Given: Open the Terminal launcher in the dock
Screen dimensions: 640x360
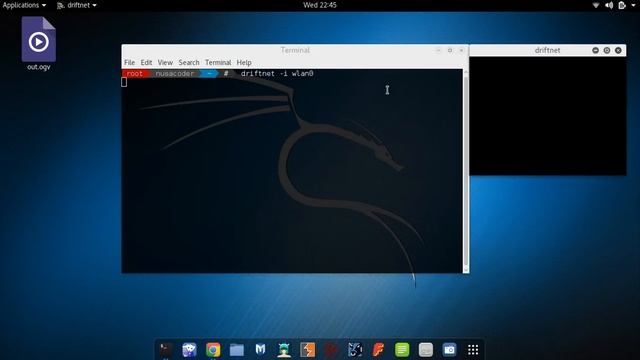Looking at the screenshot, I should pos(166,350).
